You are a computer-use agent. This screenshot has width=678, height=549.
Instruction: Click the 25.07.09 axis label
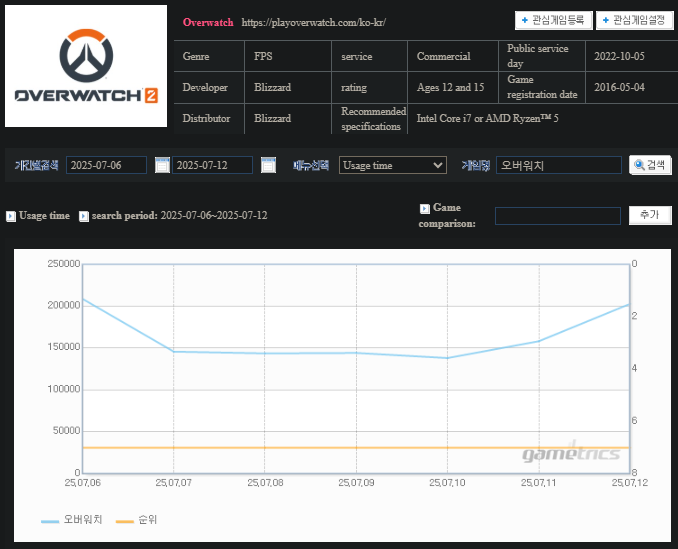[x=356, y=483]
